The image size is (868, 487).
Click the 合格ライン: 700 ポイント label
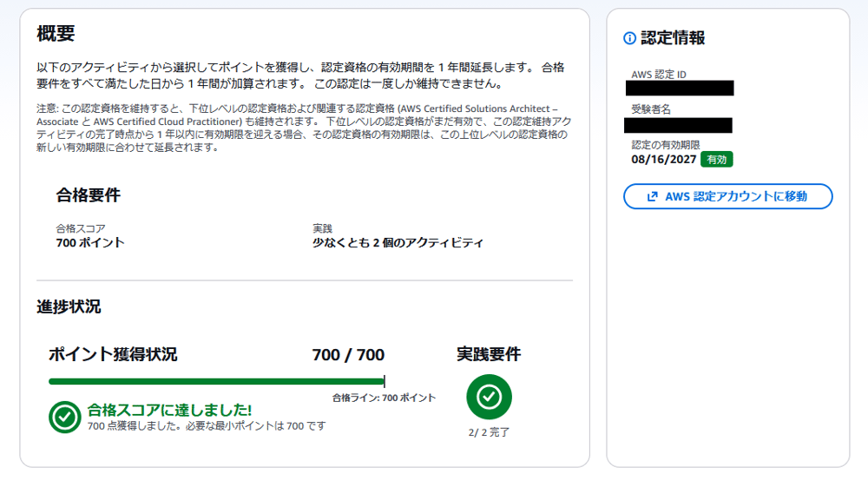point(384,398)
